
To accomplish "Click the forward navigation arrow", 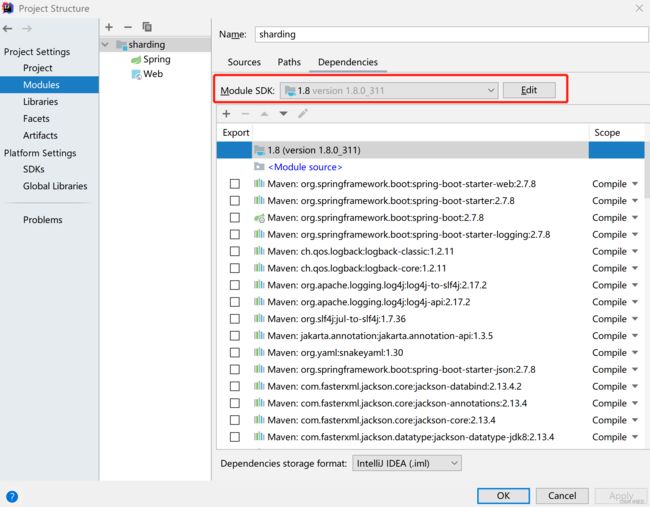I will tap(27, 29).
